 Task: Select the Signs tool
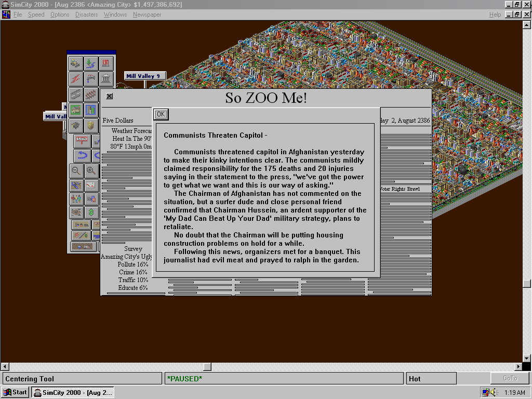pyautogui.click(x=82, y=140)
